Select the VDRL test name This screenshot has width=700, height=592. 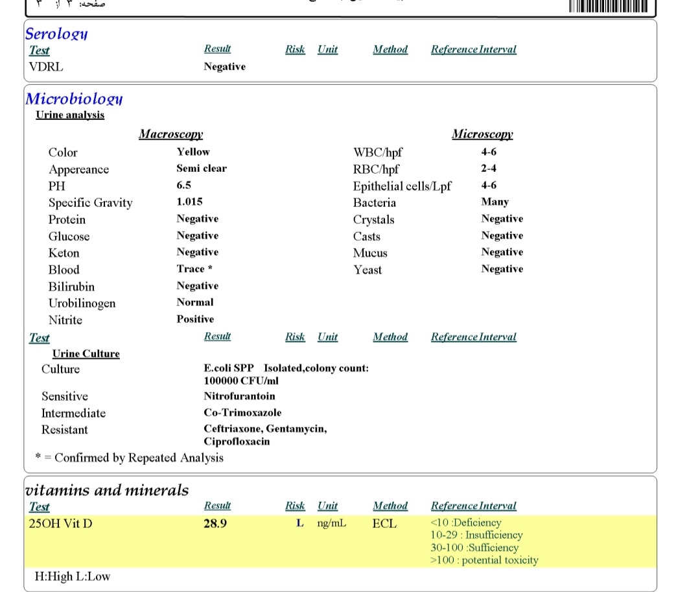tap(46, 67)
